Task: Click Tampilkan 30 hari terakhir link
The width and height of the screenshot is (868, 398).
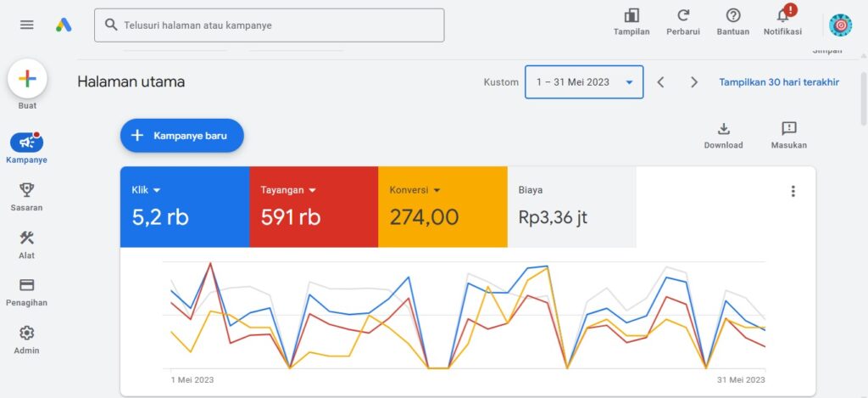Action: (x=779, y=82)
